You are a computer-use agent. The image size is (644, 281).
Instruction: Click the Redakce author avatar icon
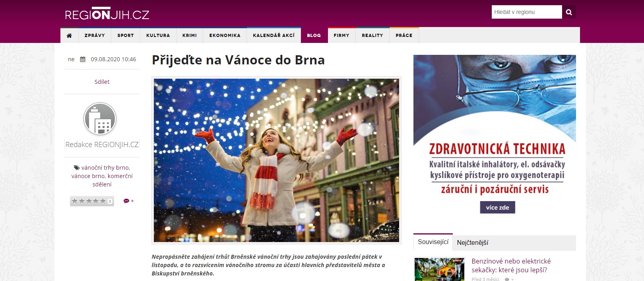pyautogui.click(x=100, y=119)
